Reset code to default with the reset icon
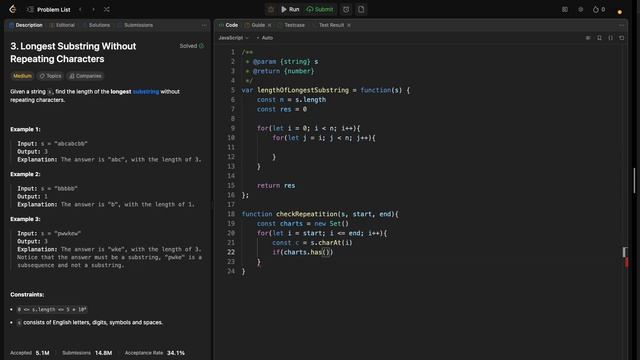Screen dimensions: 640x360 [622, 38]
